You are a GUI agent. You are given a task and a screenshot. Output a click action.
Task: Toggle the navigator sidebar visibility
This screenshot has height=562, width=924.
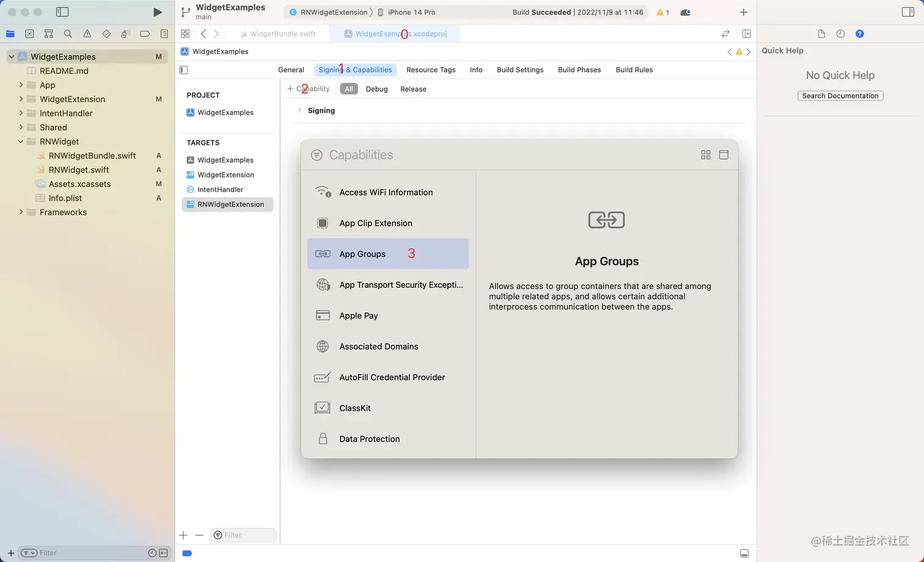(62, 12)
